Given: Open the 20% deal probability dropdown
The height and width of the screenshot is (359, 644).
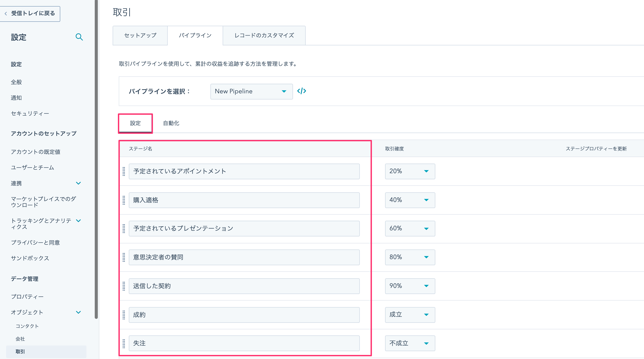Looking at the screenshot, I should [x=410, y=171].
